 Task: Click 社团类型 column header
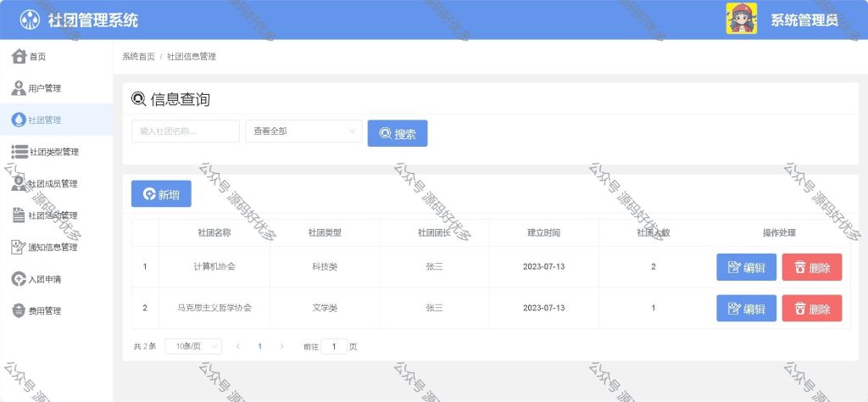pos(325,232)
